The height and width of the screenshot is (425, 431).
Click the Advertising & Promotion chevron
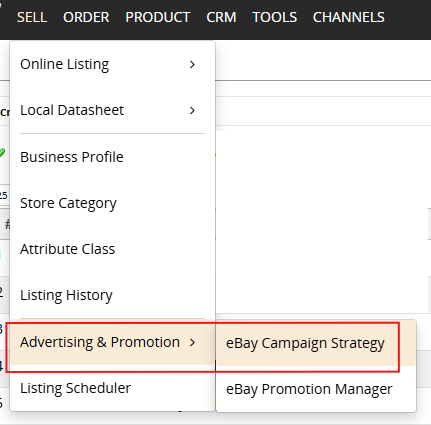click(x=192, y=343)
